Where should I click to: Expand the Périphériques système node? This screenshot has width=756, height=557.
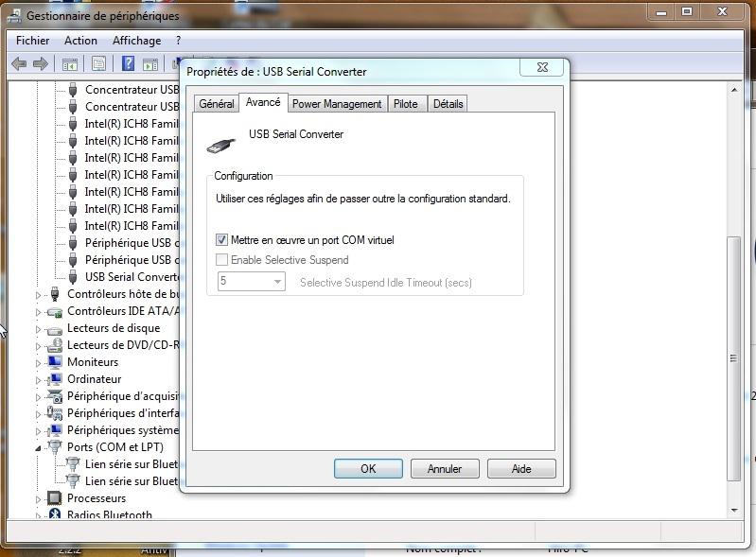(x=39, y=431)
